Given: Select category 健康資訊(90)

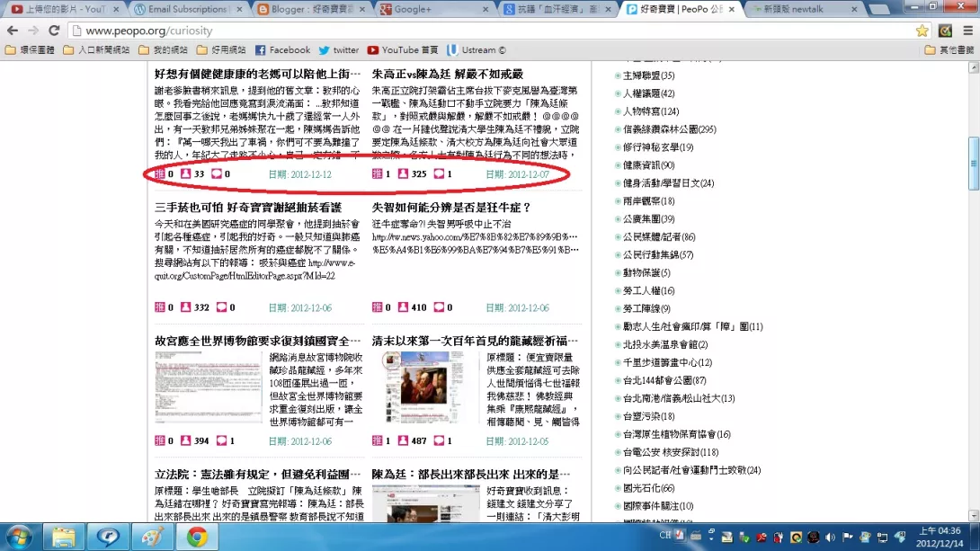Looking at the screenshot, I should coord(649,165).
